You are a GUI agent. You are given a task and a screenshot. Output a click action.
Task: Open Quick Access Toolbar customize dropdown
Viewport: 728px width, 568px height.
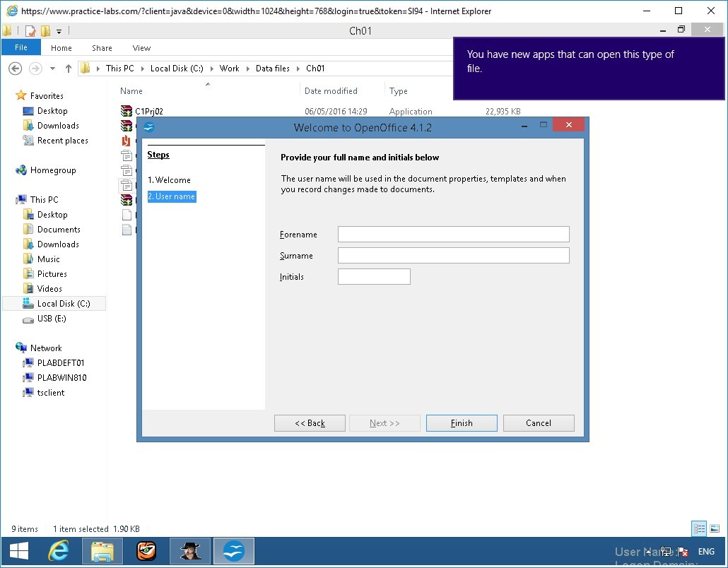pyautogui.click(x=59, y=32)
